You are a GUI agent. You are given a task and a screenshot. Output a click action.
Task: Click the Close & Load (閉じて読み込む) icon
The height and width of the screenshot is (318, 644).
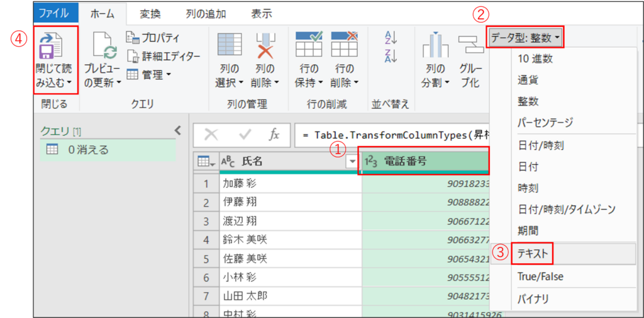50,47
